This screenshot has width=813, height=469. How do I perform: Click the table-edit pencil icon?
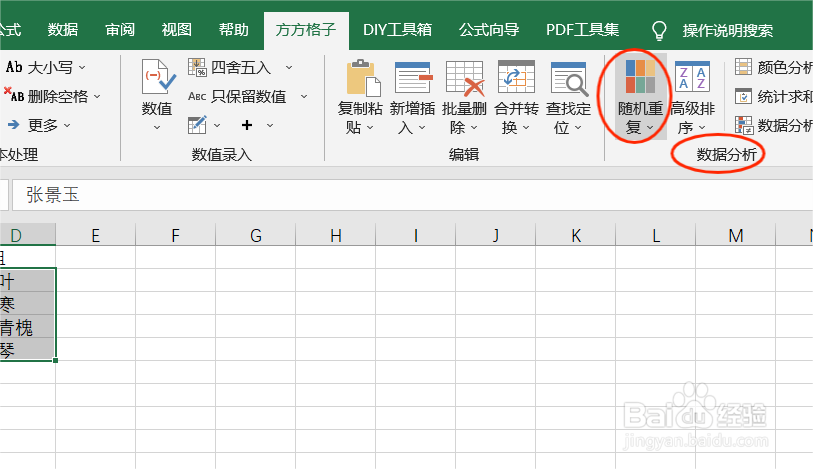point(197,125)
